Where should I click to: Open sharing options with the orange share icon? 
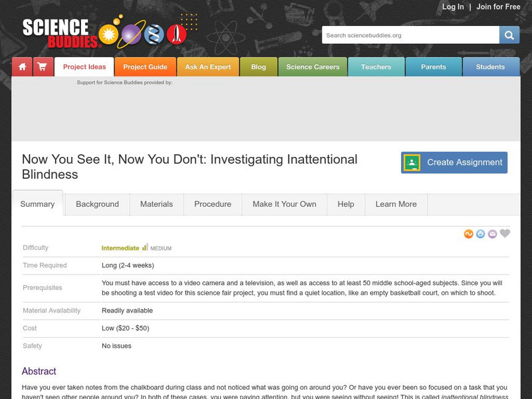467,233
